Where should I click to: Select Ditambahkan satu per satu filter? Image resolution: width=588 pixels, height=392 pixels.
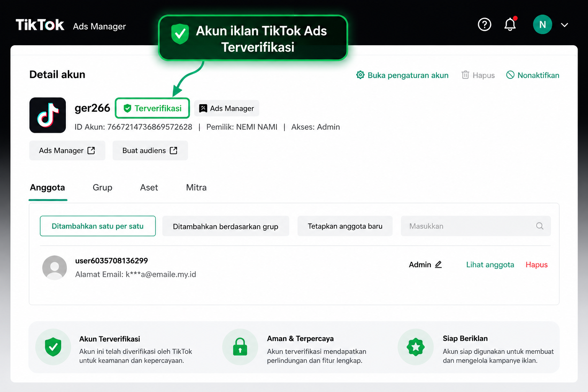(98, 226)
